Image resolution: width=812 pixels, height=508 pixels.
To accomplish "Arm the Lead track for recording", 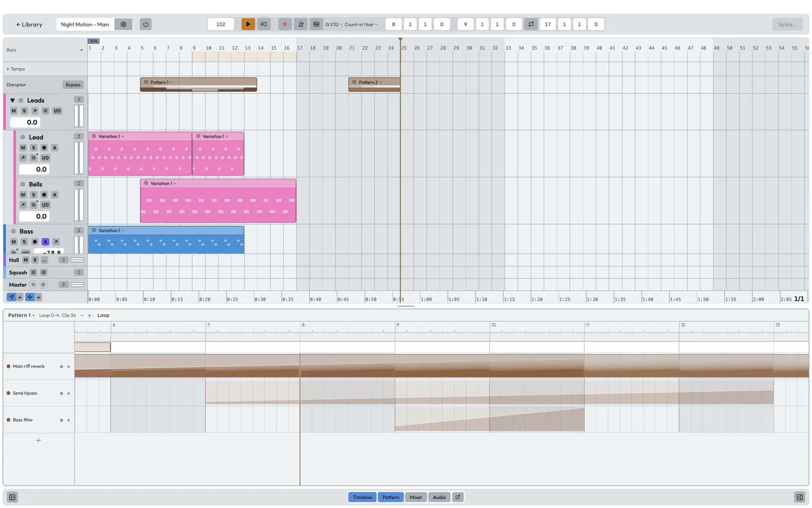I will point(44,148).
